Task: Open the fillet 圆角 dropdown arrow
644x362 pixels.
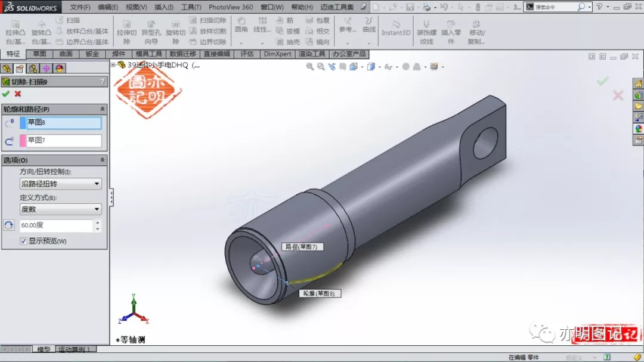Action: click(x=241, y=43)
